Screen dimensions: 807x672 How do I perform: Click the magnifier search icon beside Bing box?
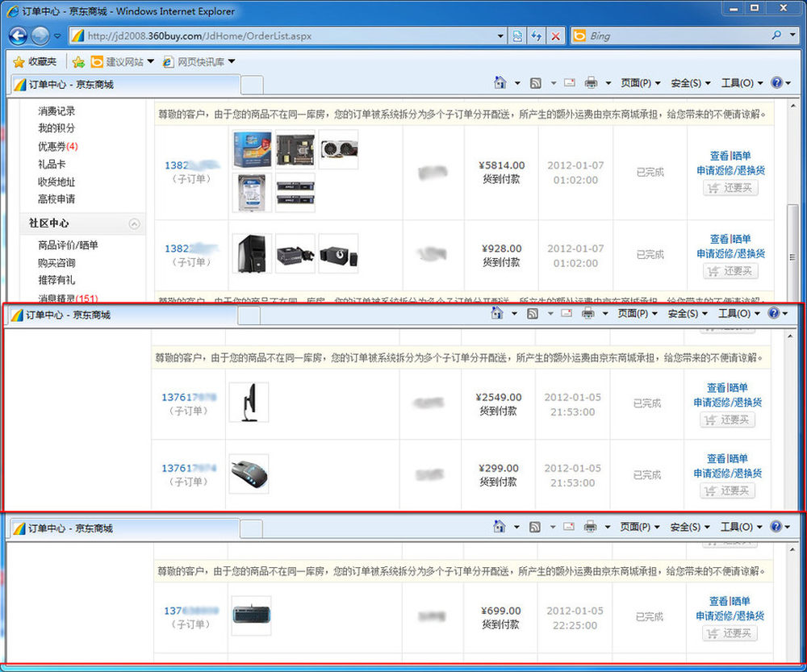click(777, 35)
